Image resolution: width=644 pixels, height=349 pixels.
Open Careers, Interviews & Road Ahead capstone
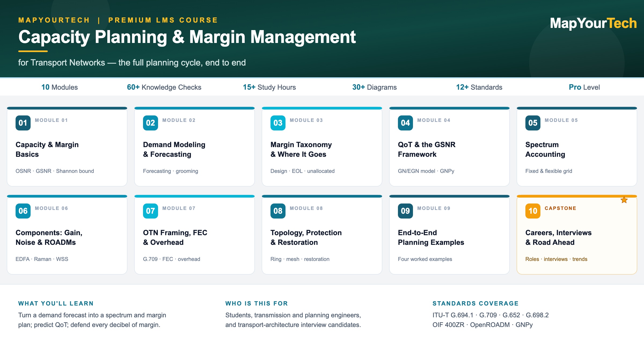coord(577,235)
